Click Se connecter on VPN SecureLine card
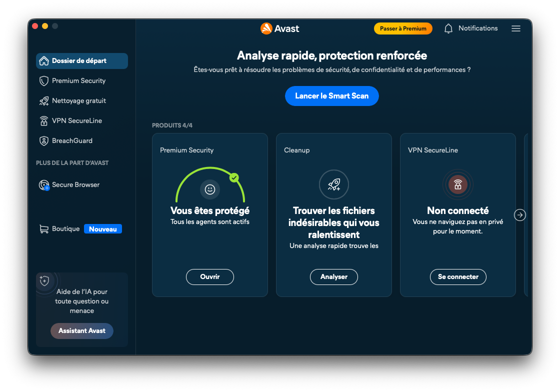 [458, 277]
